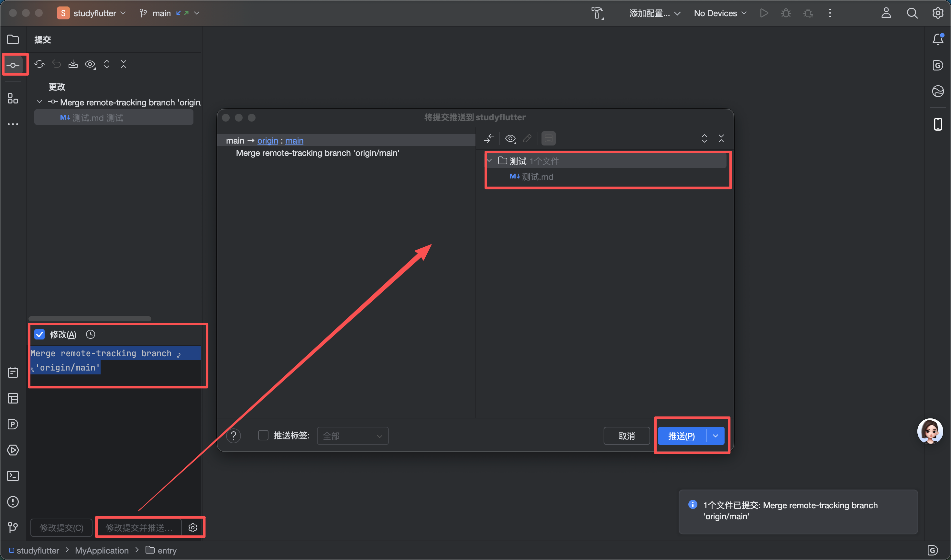Open commit message history clock icon
Viewport: 951px width, 560px height.
coord(91,334)
